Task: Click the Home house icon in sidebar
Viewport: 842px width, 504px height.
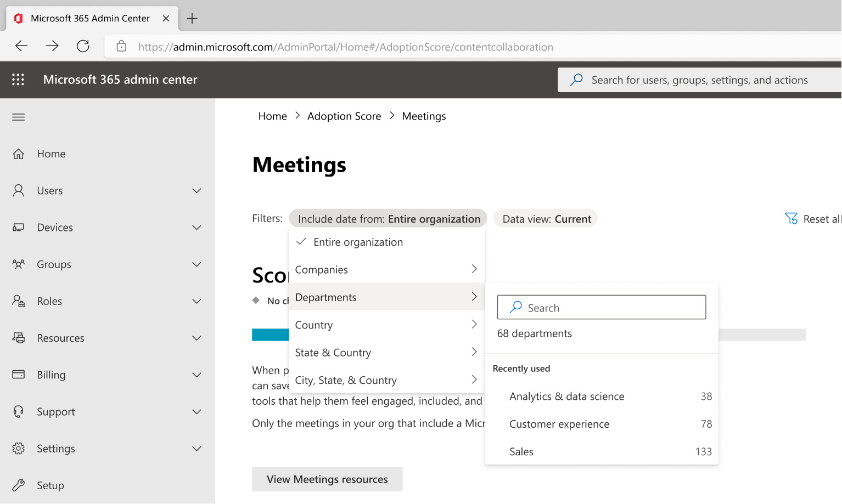Action: [19, 154]
